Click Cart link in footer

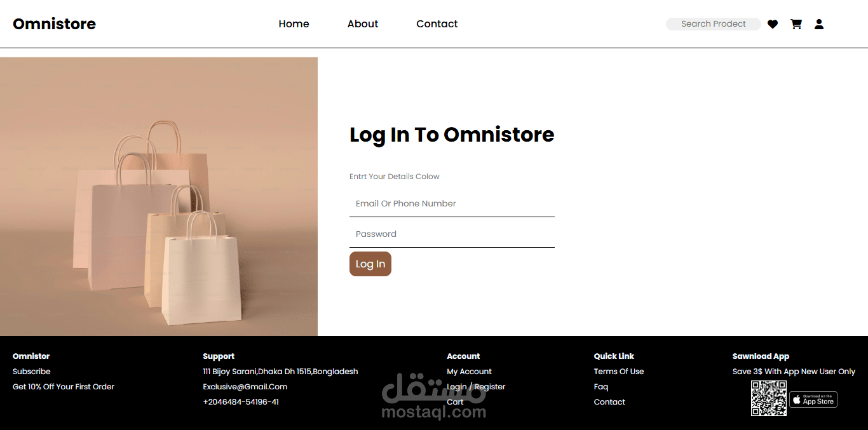click(x=455, y=402)
